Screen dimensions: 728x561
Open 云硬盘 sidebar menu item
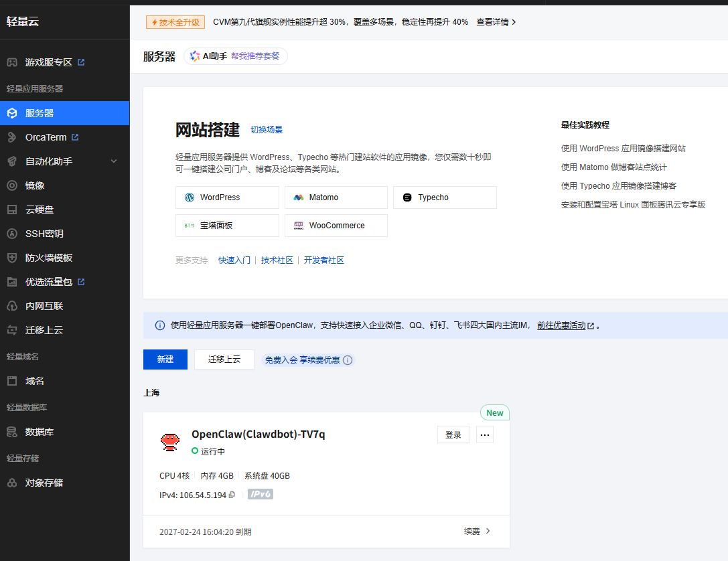point(64,210)
